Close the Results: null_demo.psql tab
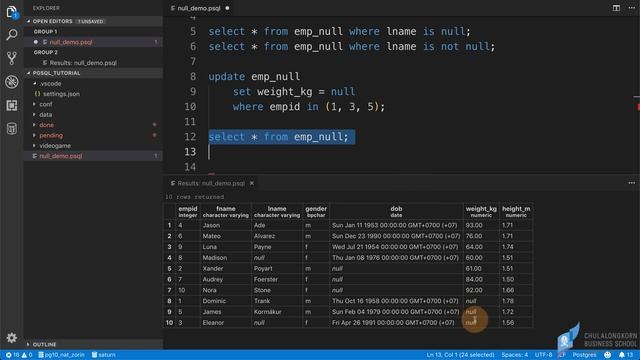640x360 pixels. [x=252, y=183]
